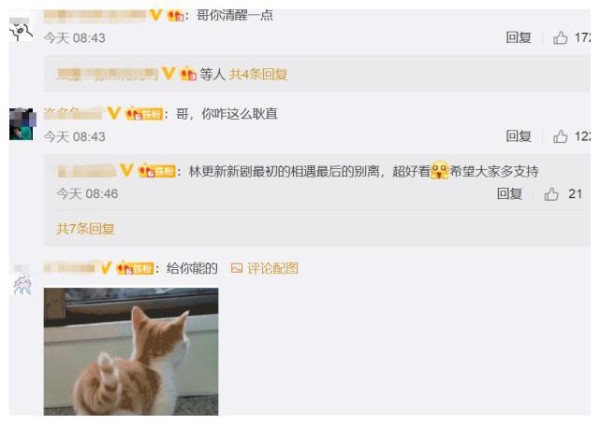The width and height of the screenshot is (600, 425).
Task: Expand 共7条回复 replies
Action: [x=86, y=229]
